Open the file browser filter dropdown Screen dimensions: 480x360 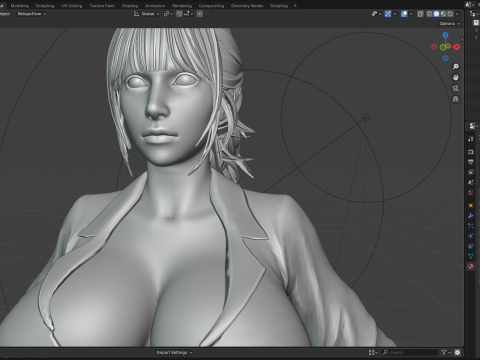tap(446, 352)
